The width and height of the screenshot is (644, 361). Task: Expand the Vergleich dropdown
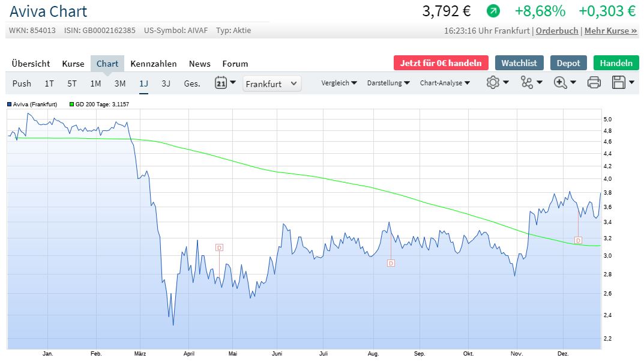[339, 83]
